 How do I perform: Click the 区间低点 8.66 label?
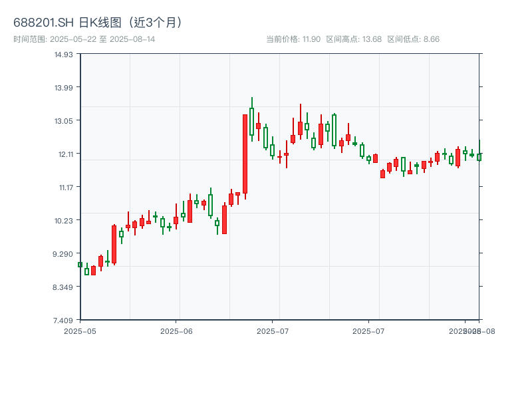click(413, 39)
